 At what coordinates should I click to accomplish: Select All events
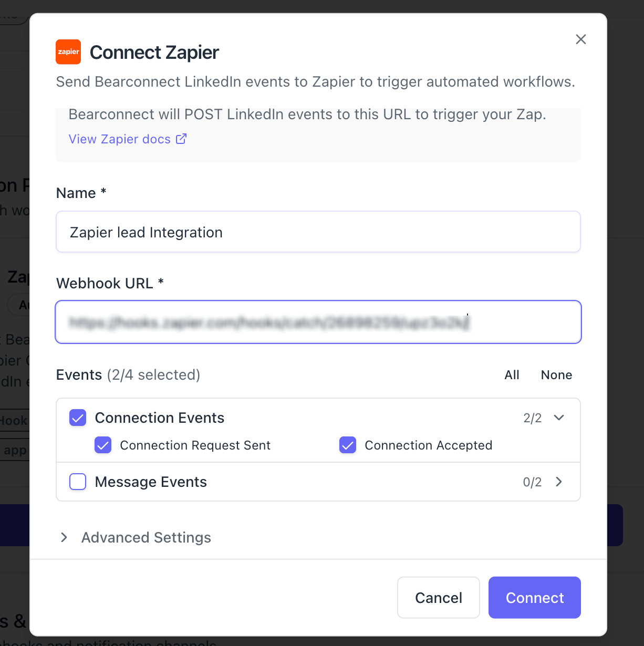[512, 375]
